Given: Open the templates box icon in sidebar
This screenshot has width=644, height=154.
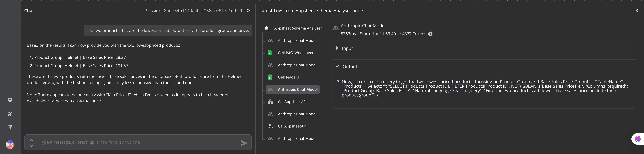Looking at the screenshot, I should click(10, 100).
